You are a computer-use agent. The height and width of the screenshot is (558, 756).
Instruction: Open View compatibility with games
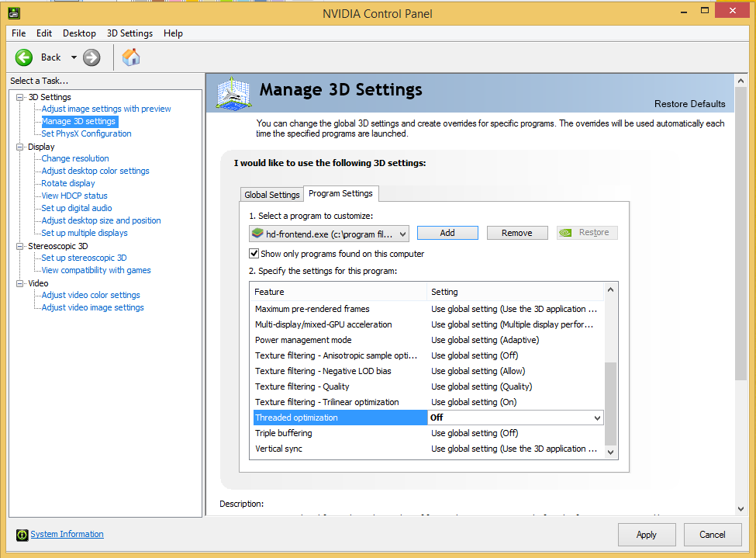(96, 270)
